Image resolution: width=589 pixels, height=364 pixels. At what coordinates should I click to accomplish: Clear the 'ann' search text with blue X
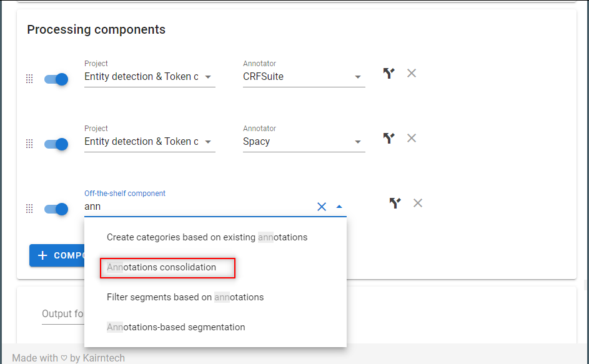[x=322, y=207]
